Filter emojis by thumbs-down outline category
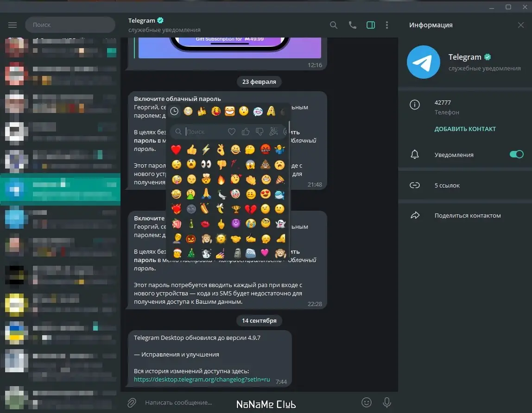The image size is (532, 413). point(260,131)
